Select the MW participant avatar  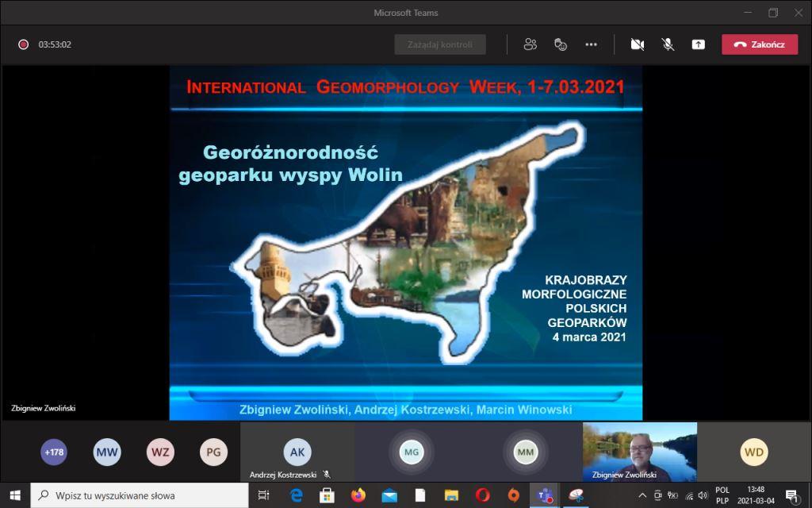click(107, 452)
